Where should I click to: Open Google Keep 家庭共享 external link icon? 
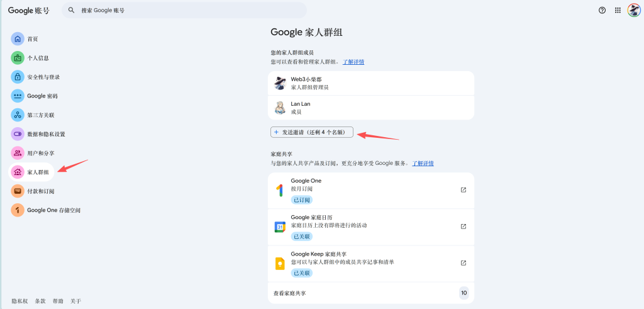464,263
